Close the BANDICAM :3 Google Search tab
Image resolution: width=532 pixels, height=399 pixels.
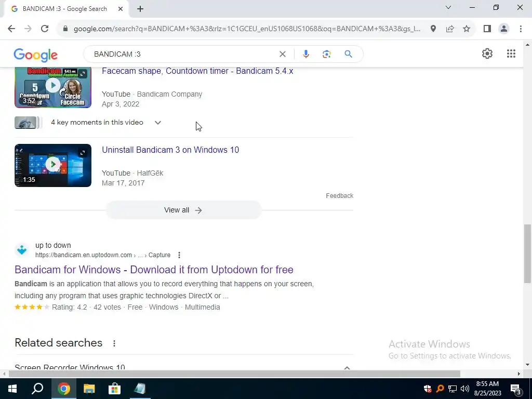(x=121, y=9)
